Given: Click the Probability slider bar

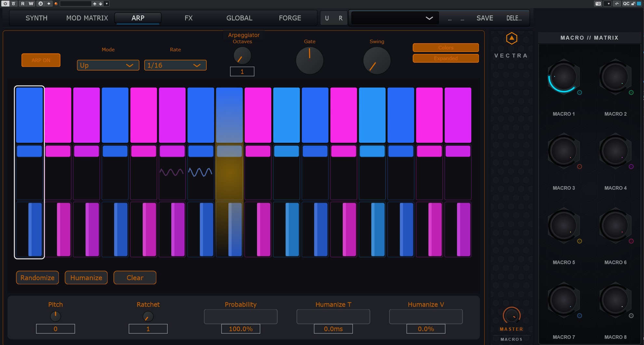Looking at the screenshot, I should click(240, 316).
